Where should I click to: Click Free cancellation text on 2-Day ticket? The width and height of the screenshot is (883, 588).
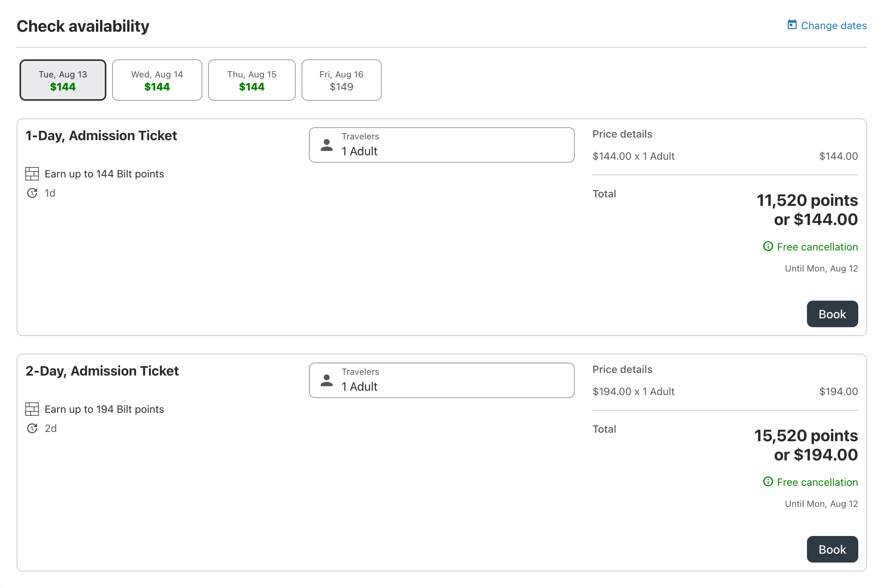click(x=817, y=482)
